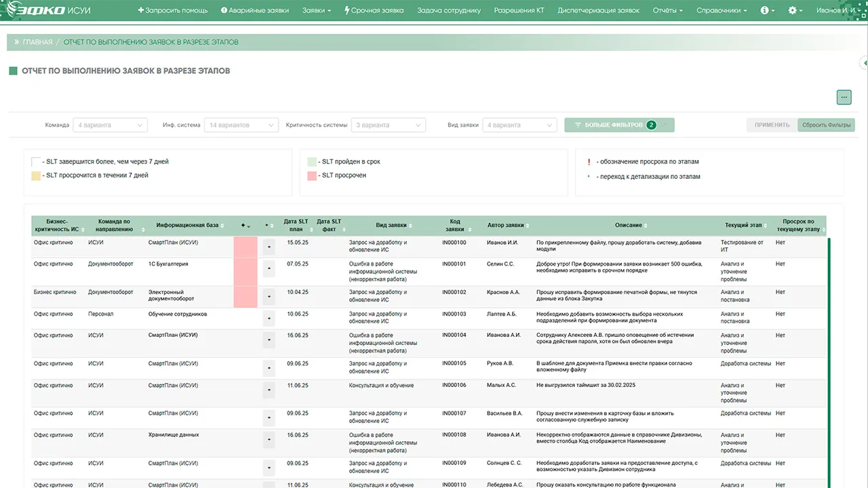Open stage details for the IN000101 row

coord(269,269)
